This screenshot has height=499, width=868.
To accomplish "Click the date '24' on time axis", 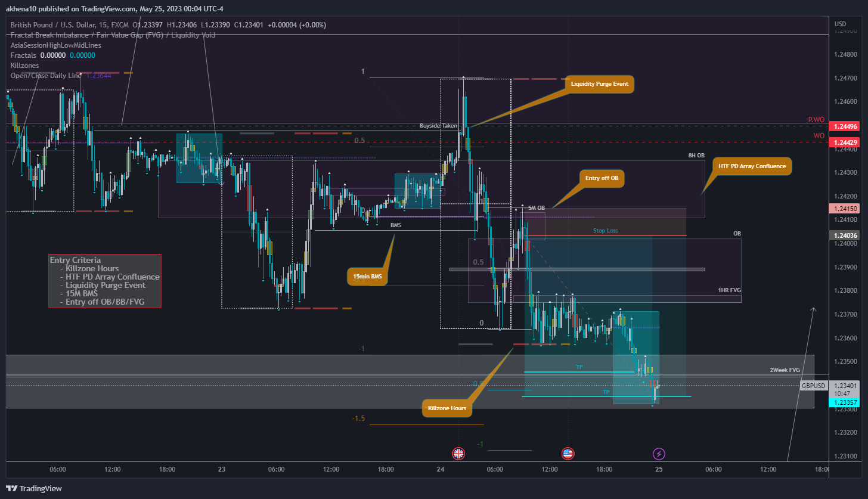I will click(440, 470).
